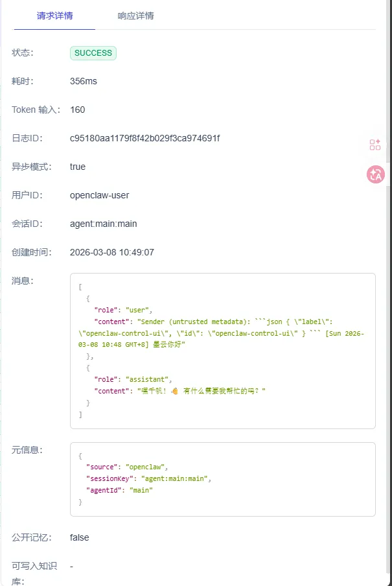Select the log ID c95180aa1179f8f42b029f3ca974691f
392x586 pixels.
(x=144, y=138)
